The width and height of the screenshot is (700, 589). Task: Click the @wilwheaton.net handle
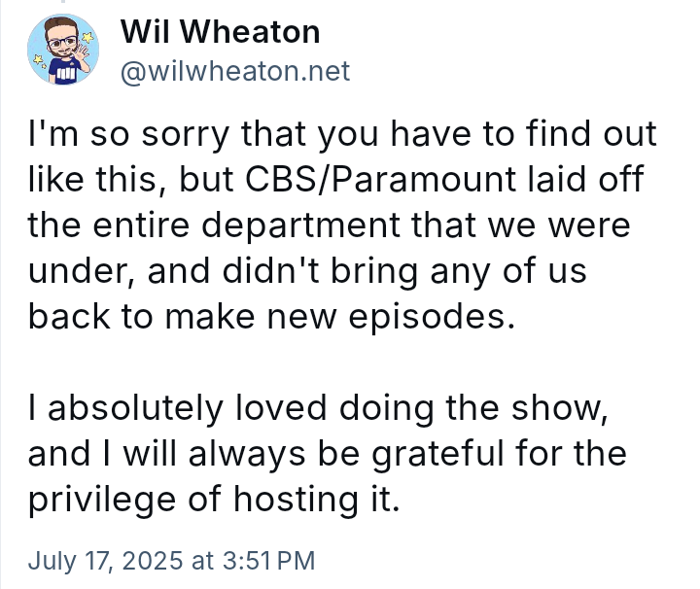(x=234, y=72)
